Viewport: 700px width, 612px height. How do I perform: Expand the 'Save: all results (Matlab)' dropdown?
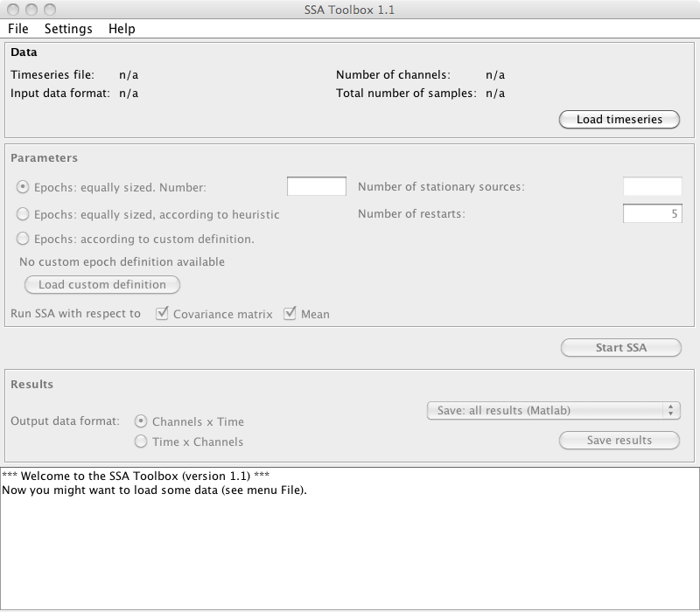[x=553, y=410]
